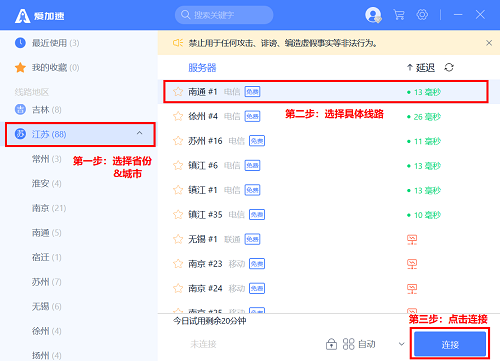
Task: Click the lock icon near 自动
Action: pos(331,344)
